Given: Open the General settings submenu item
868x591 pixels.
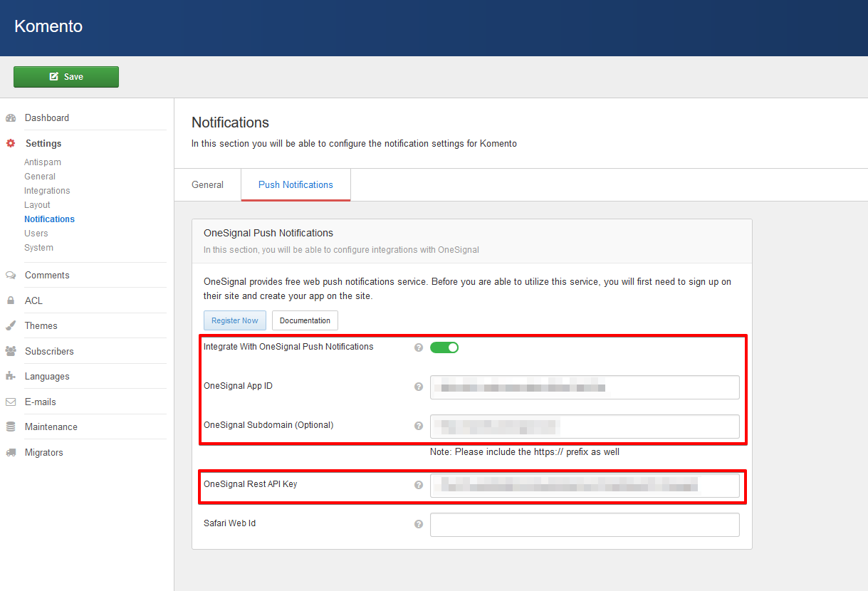Looking at the screenshot, I should point(40,177).
